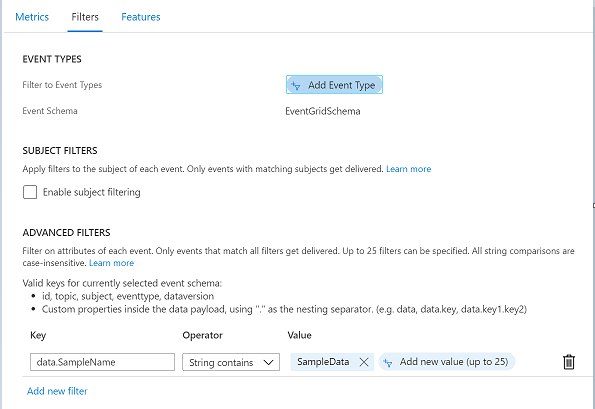Click the Value column header
This screenshot has height=409, width=595.
(299, 335)
